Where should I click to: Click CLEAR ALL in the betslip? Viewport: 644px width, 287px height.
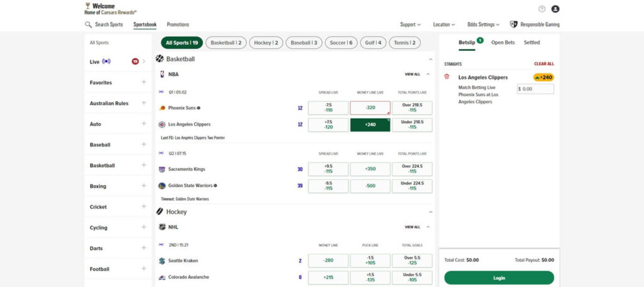click(544, 64)
